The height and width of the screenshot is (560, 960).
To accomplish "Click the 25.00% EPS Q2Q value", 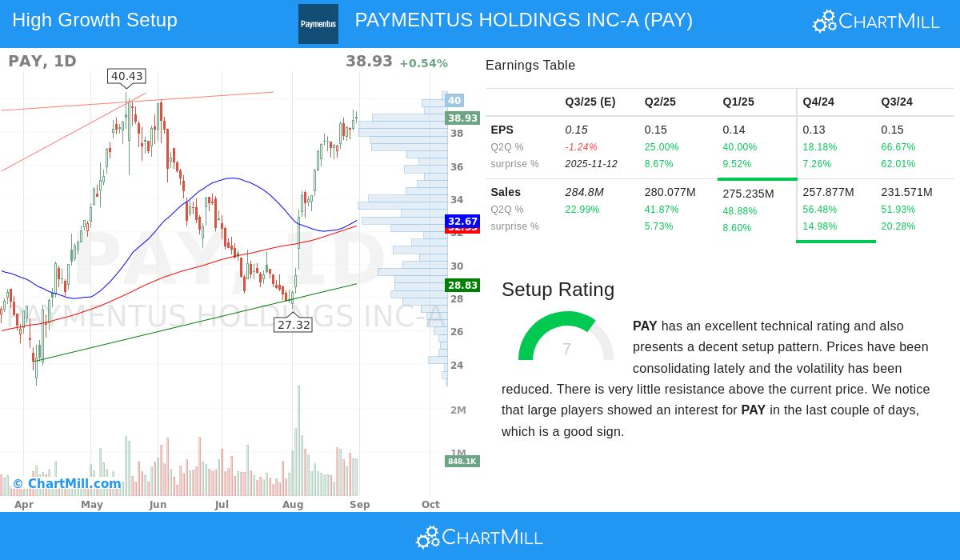I will pos(662,147).
